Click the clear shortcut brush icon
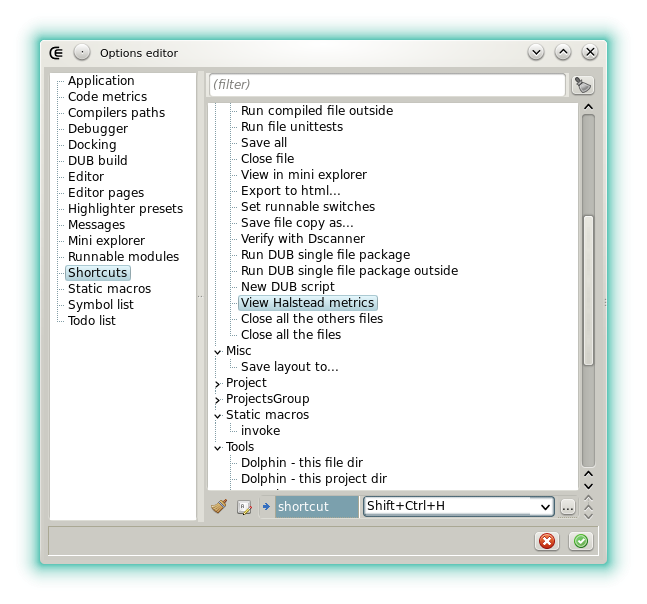This screenshot has height=604, width=647. 219,507
